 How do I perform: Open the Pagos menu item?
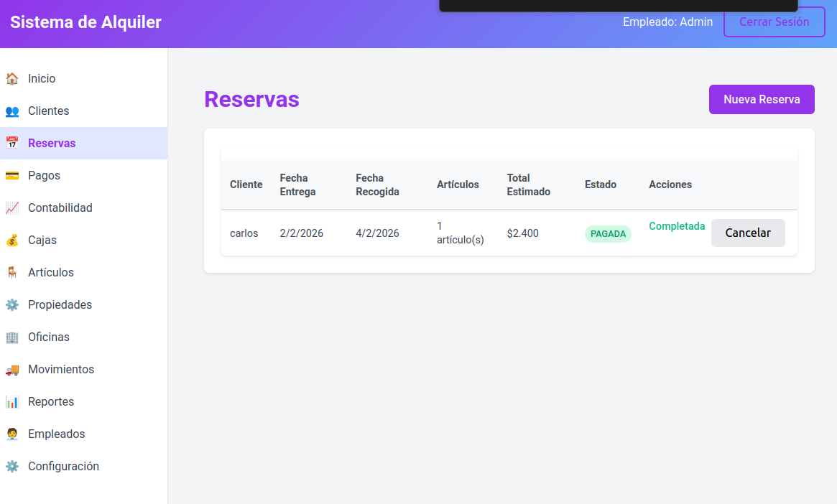pyautogui.click(x=84, y=175)
